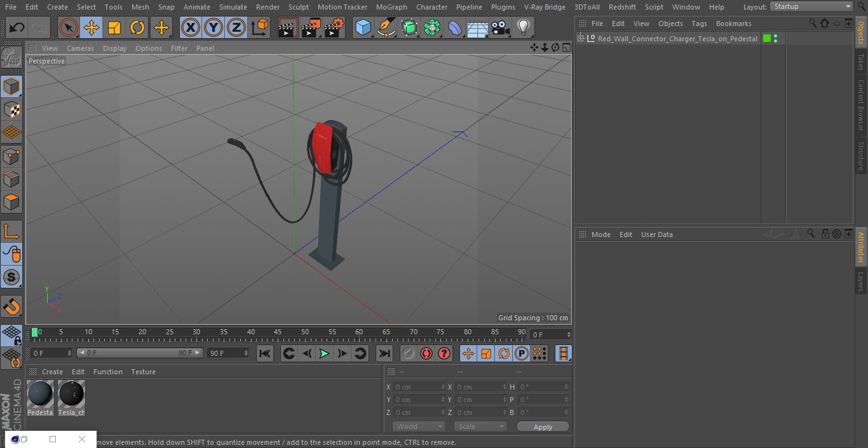Viewport: 868px width, 448px height.
Task: Toggle the Enable Axis icon
Action: tap(11, 231)
